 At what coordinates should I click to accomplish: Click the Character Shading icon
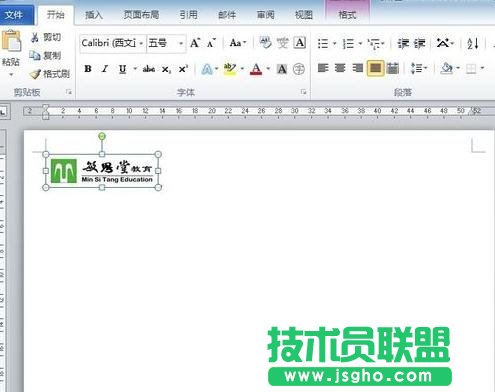coord(282,69)
